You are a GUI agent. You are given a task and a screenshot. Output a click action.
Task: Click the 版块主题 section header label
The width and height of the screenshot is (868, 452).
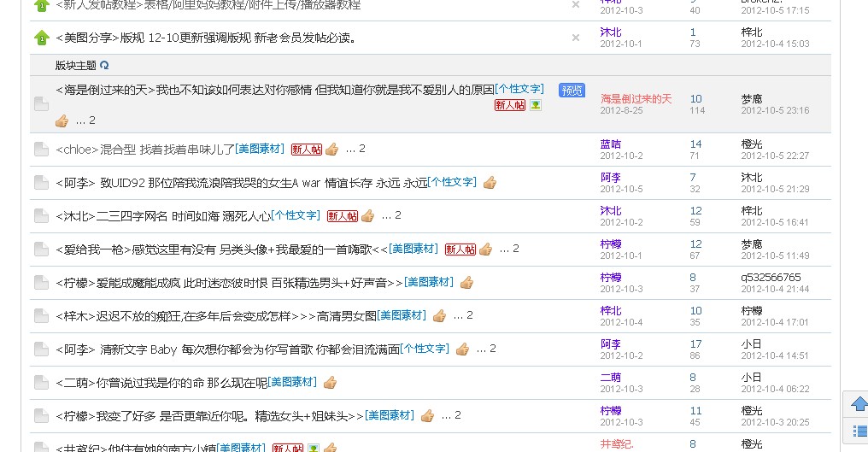pyautogui.click(x=76, y=65)
